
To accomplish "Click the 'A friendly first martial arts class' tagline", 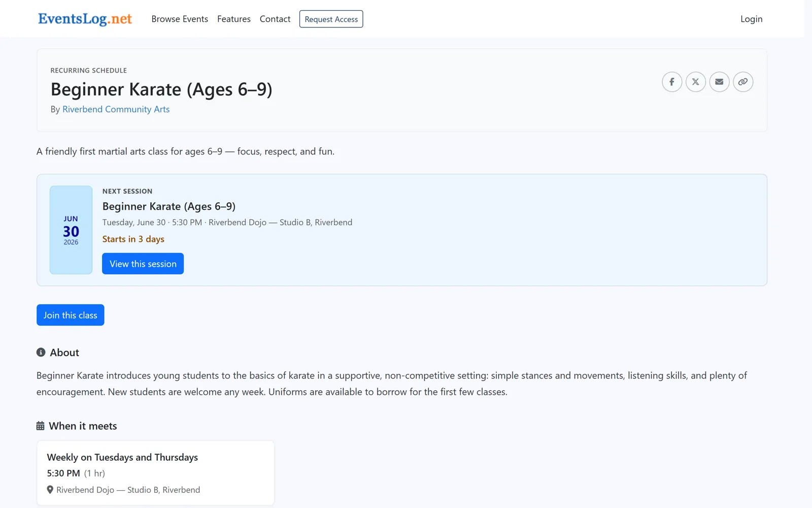I will tap(185, 151).
